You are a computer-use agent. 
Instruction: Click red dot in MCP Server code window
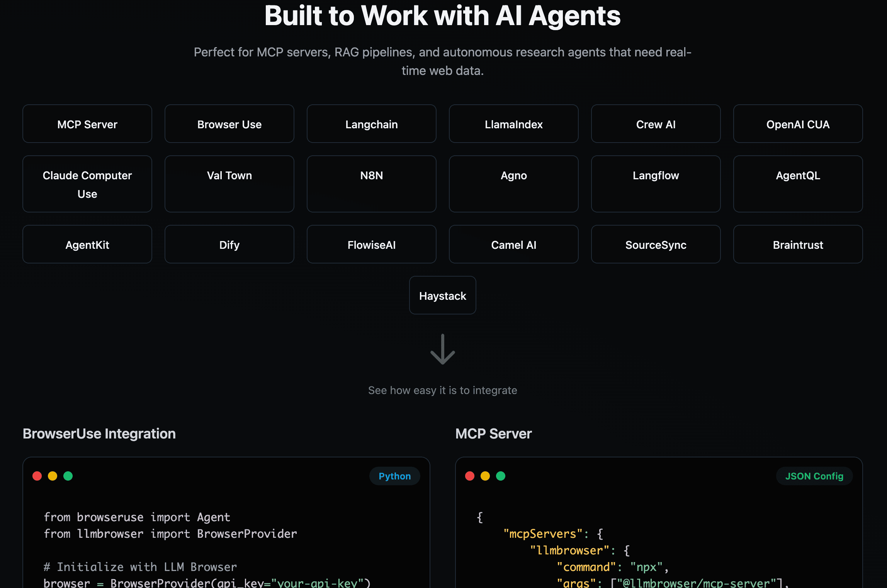pyautogui.click(x=470, y=476)
